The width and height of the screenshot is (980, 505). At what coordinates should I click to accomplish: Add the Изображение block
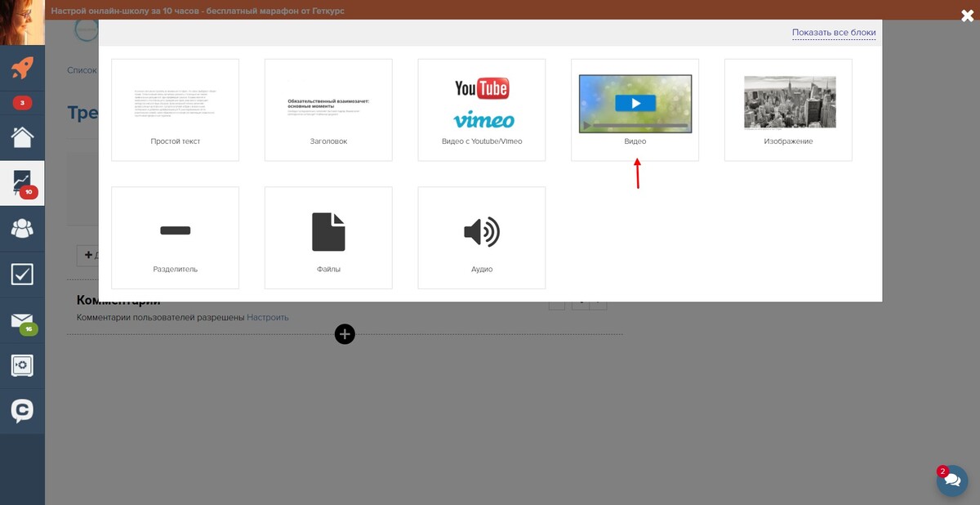(x=788, y=109)
